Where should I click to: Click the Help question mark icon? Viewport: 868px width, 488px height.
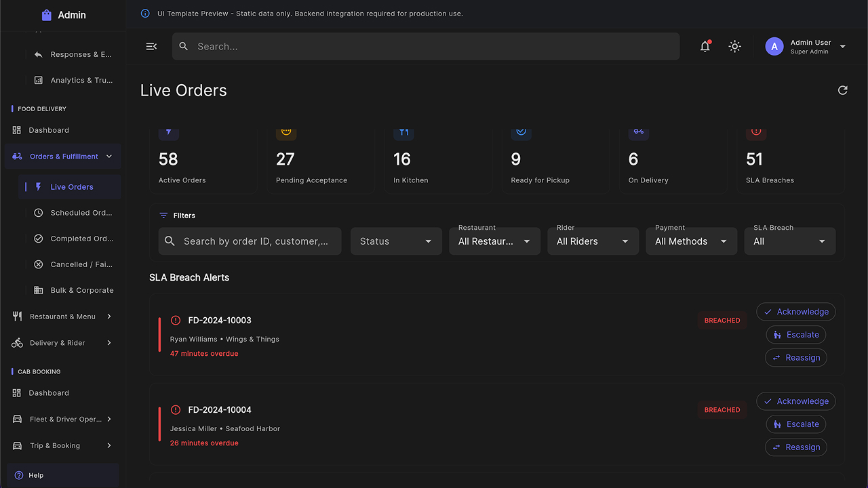point(19,476)
